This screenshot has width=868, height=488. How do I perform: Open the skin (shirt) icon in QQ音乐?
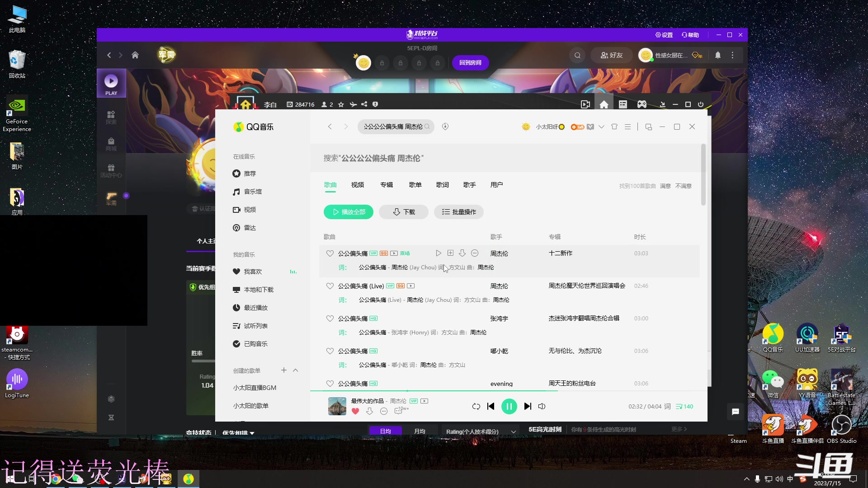614,127
